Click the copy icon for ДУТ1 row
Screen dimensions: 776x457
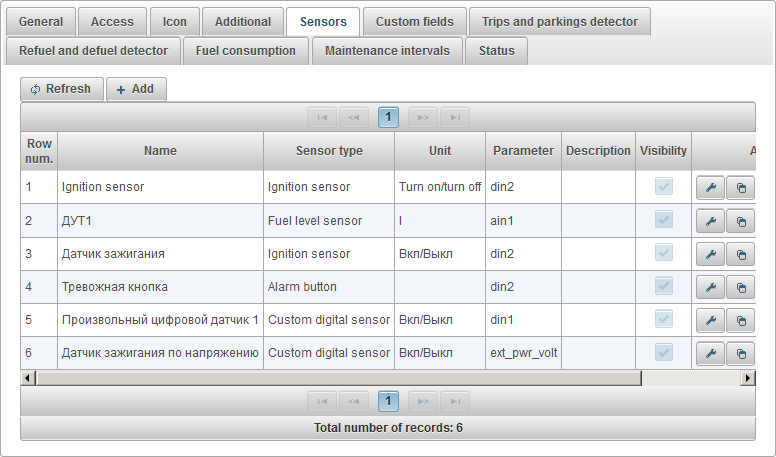click(x=740, y=221)
